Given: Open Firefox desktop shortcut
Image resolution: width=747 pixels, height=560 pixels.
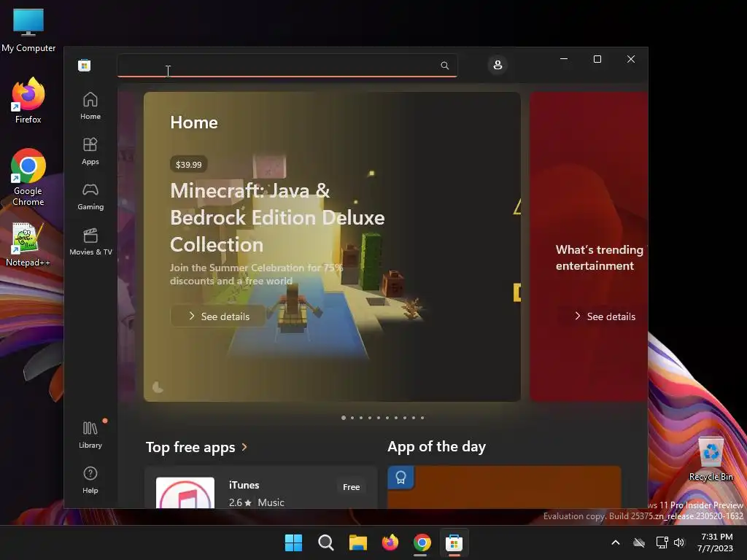Looking at the screenshot, I should tap(28, 101).
